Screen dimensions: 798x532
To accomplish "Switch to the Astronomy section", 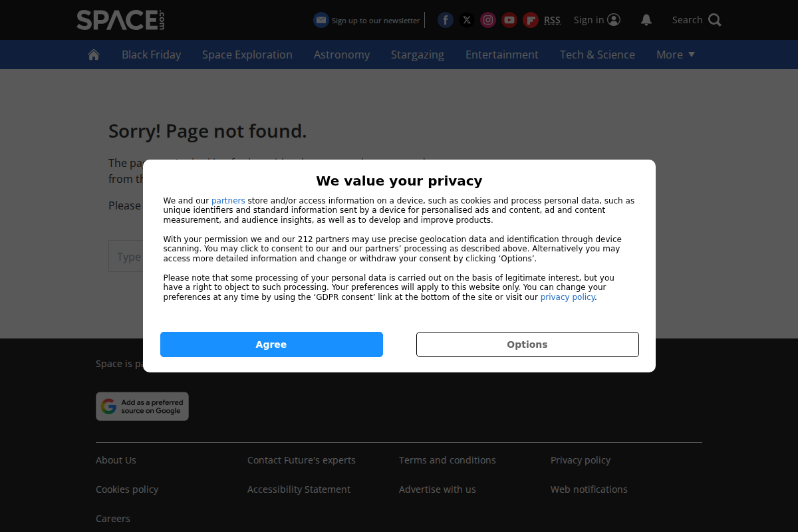I will coord(342,54).
